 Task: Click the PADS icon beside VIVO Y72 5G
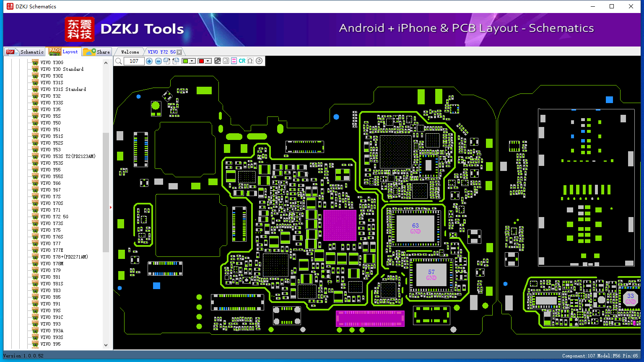point(35,217)
